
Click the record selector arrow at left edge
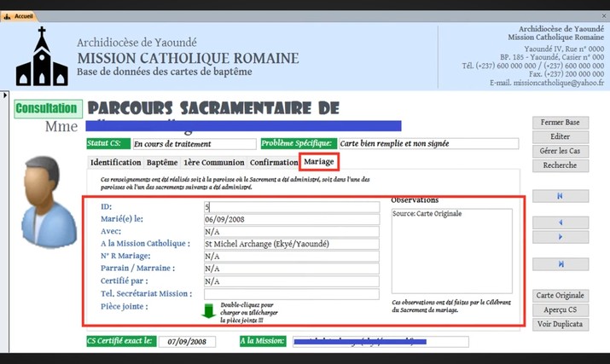[5, 95]
